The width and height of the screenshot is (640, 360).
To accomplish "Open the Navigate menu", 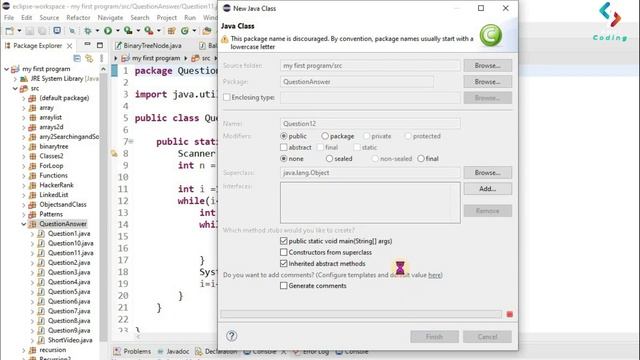I will click(x=110, y=18).
